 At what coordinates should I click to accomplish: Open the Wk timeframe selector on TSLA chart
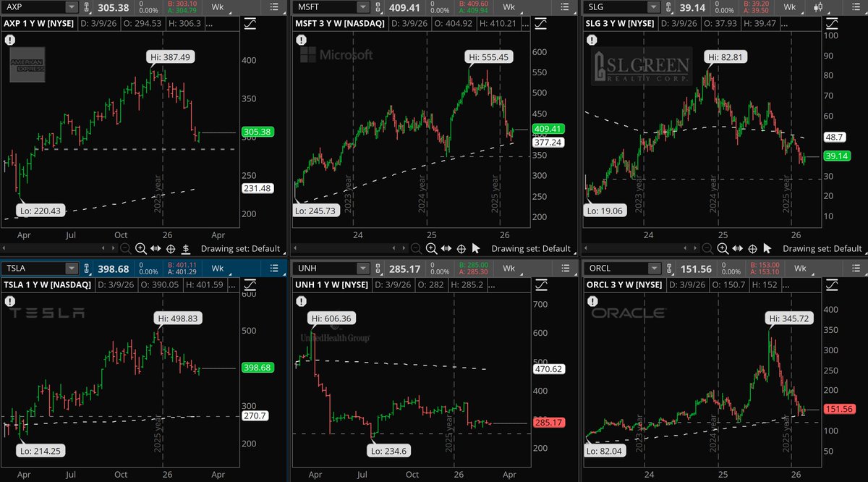[x=219, y=269]
